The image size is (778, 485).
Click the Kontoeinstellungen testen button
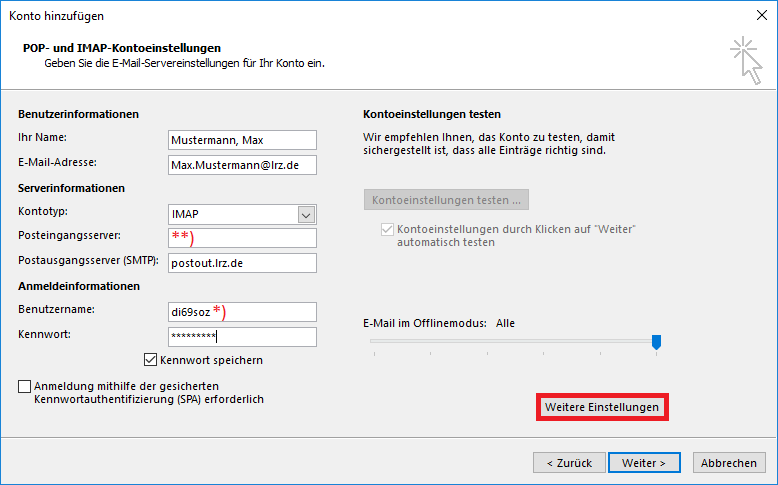(x=446, y=200)
